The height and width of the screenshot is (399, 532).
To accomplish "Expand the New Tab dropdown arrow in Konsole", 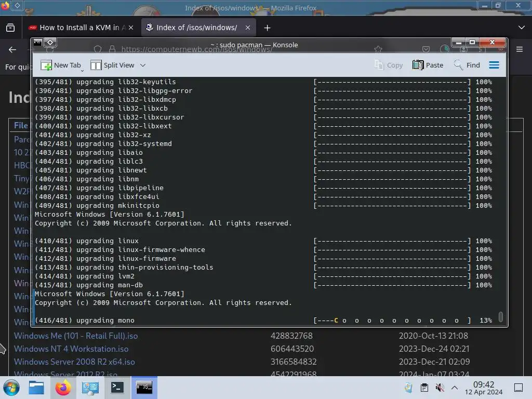I will coord(83,70).
